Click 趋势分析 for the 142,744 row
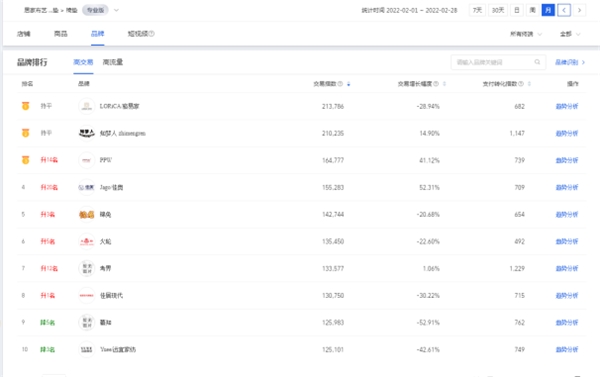This screenshot has width=600, height=377. point(567,214)
